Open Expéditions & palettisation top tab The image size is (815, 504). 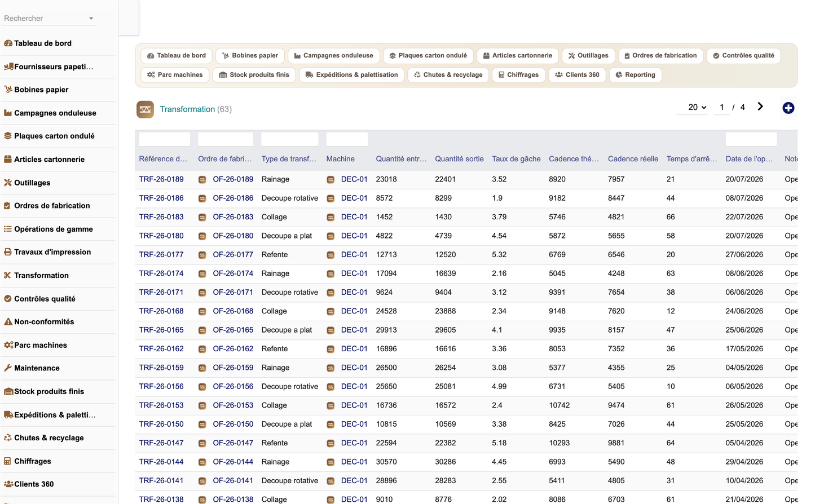coord(351,75)
